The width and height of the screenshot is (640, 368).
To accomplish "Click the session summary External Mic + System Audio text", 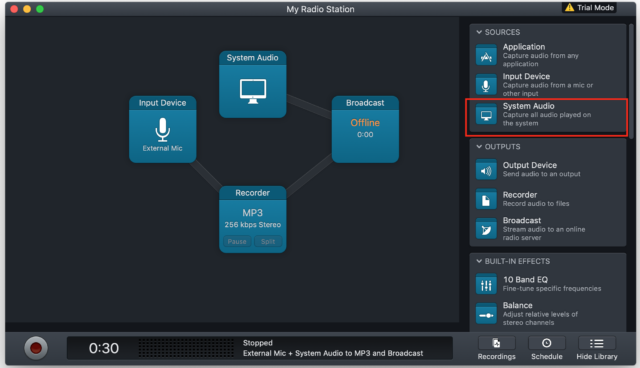I will 333,353.
